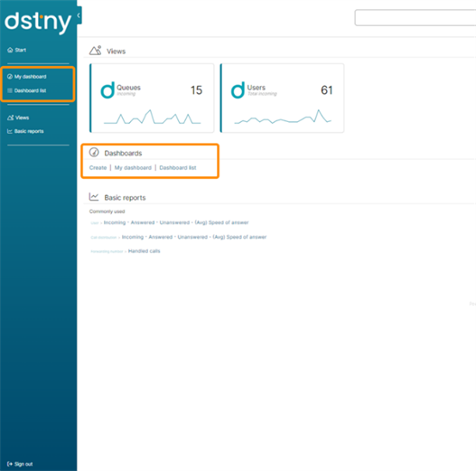Viewport: 476px width, 471px height.
Task: Open Dashboard list link under Dashboards heading
Action: coord(178,168)
